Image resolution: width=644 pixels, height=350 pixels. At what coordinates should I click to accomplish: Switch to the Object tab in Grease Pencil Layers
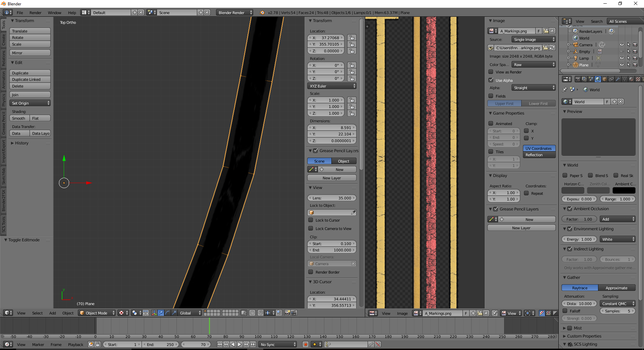click(x=344, y=161)
